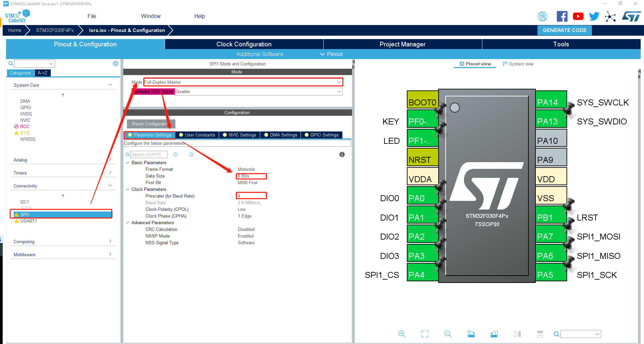Click the peripheral search magnifier icon

point(11,63)
